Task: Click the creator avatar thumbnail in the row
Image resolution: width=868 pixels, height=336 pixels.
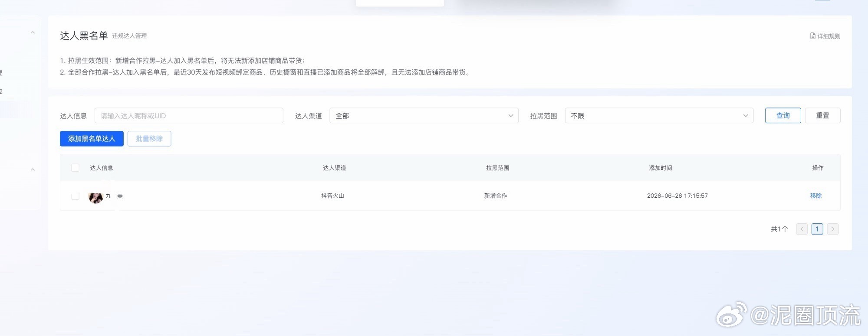Action: pyautogui.click(x=95, y=197)
